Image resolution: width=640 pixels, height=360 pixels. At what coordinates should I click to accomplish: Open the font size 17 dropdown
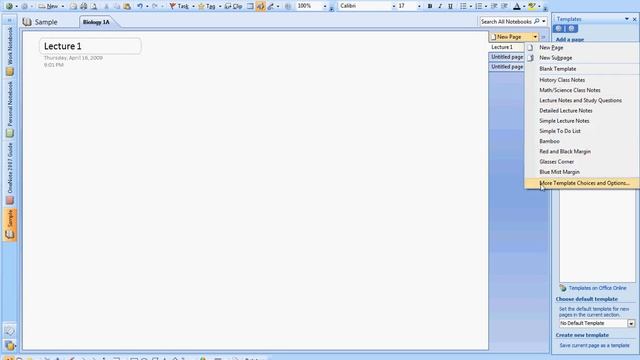click(419, 6)
